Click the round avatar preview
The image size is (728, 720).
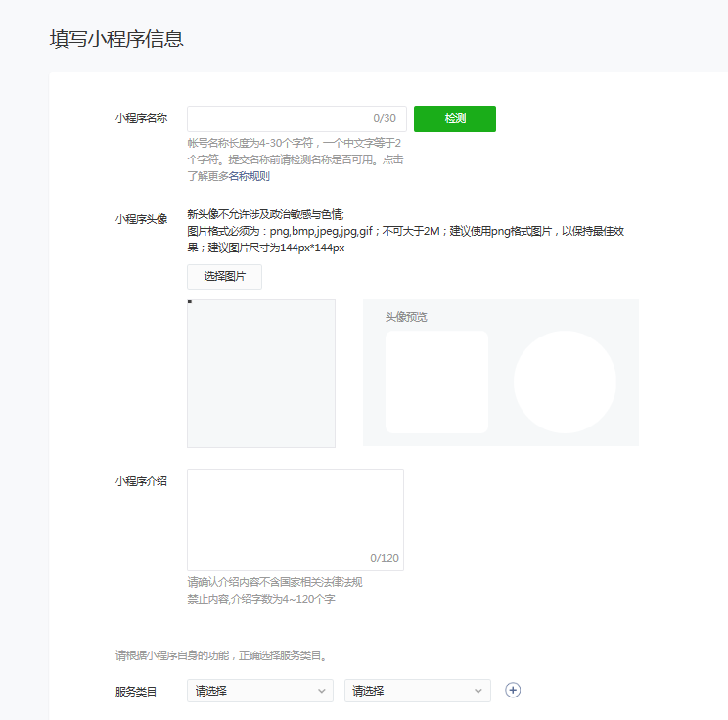565,382
